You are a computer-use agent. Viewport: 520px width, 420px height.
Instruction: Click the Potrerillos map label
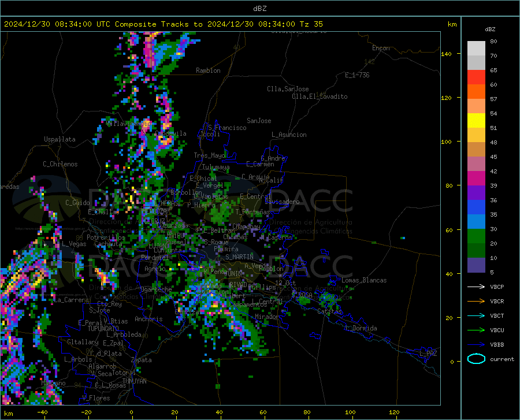click(x=106, y=237)
